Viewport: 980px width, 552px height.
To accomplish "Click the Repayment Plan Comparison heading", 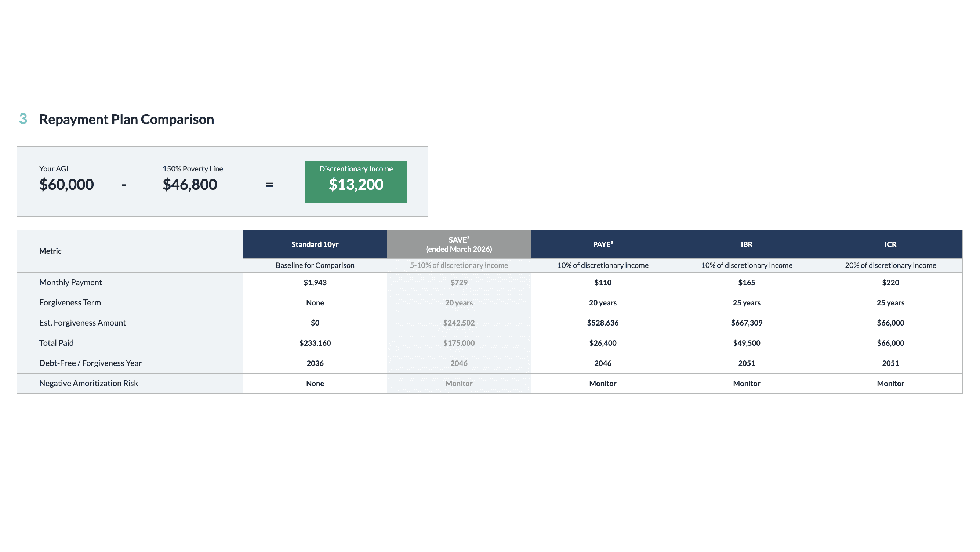I will [x=127, y=119].
